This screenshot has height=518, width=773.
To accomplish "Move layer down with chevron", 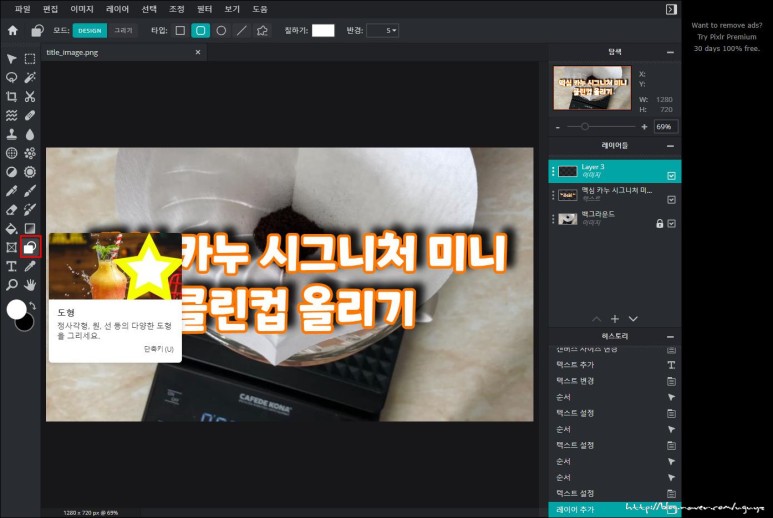I will click(x=633, y=319).
